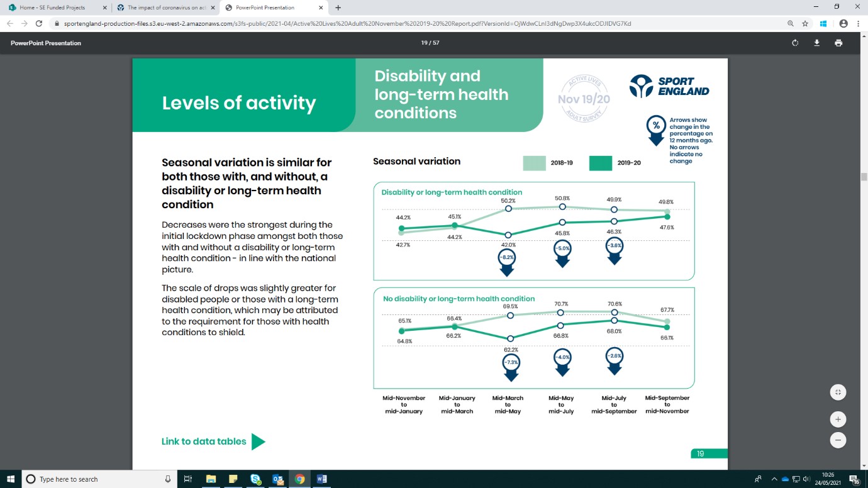Click the Levels of activity heading

[239, 103]
